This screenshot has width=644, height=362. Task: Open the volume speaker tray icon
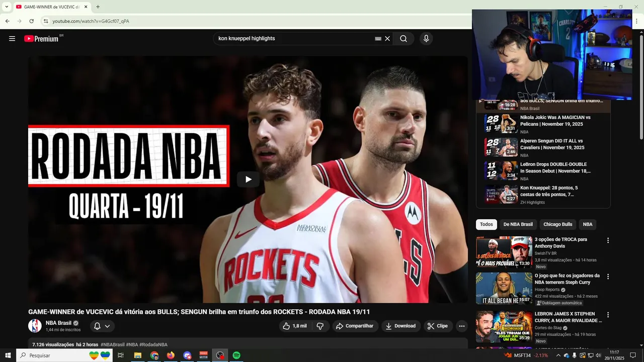[598, 355]
